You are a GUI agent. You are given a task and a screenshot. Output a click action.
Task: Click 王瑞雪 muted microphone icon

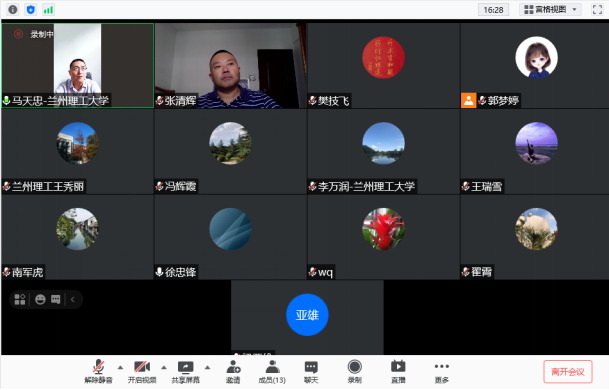pos(465,186)
